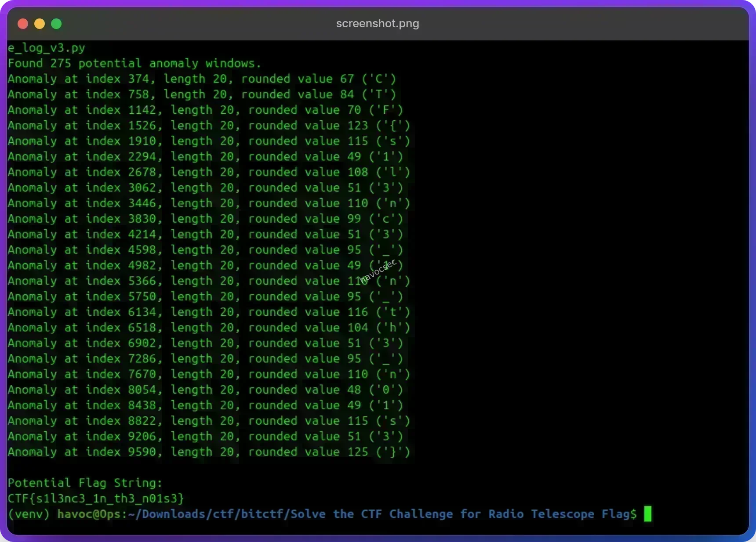Click rounded value 48 ('0') text

(x=326, y=390)
